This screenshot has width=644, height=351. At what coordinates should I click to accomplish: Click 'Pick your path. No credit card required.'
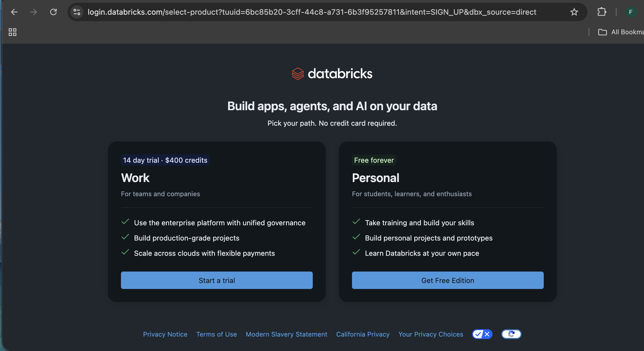[332, 123]
